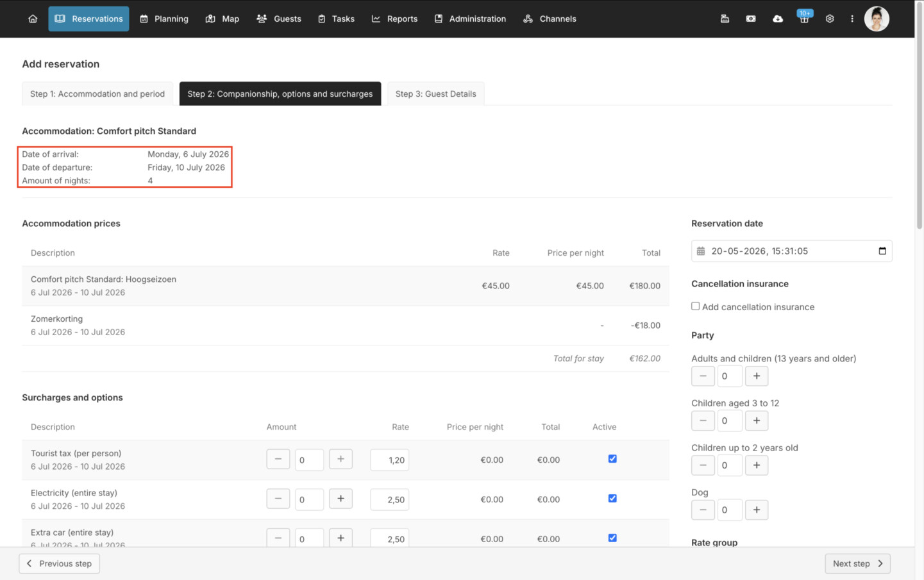Viewport: 924px width, 580px height.
Task: Click the Tourist tax amount field
Action: coord(309,460)
